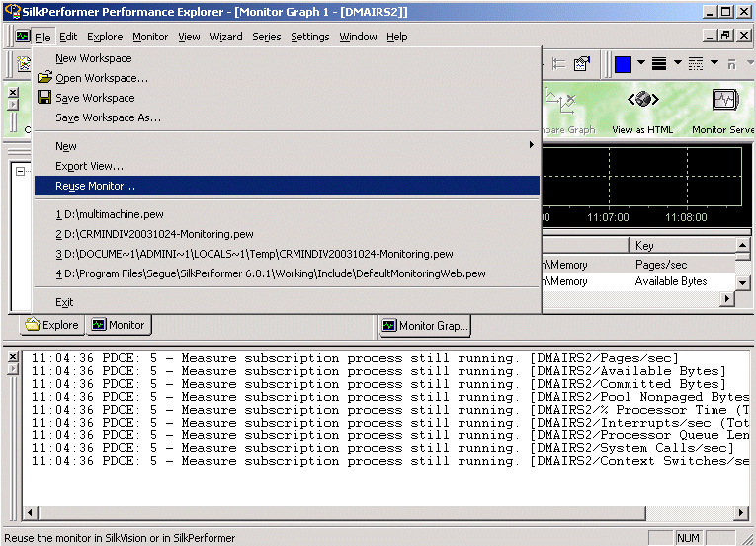Image resolution: width=756 pixels, height=546 pixels.
Task: Click the Pool Nonpaged Bytes log line
Action: [390, 397]
